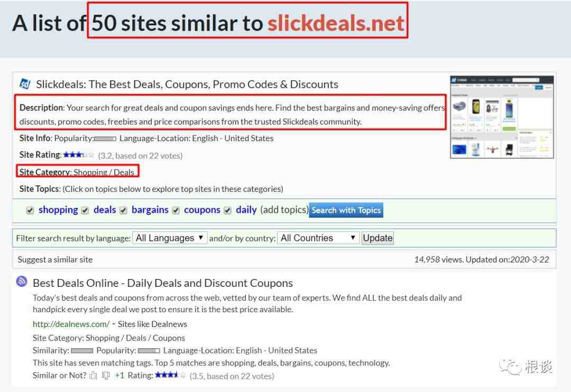Click the Dealnews star rating icons
Image resolution: width=571 pixels, height=392 pixels.
(x=170, y=375)
